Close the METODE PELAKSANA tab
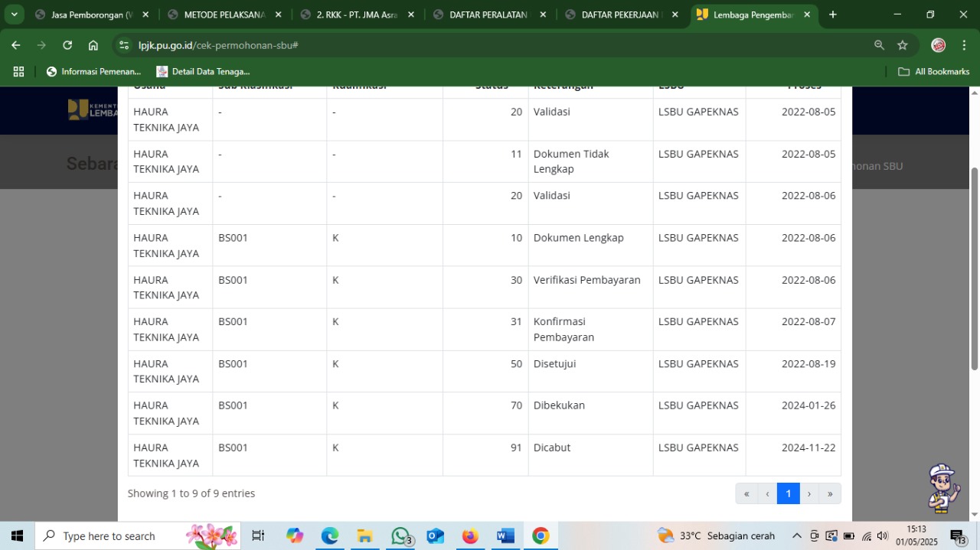Screen dimensions: 980x550 (278, 15)
